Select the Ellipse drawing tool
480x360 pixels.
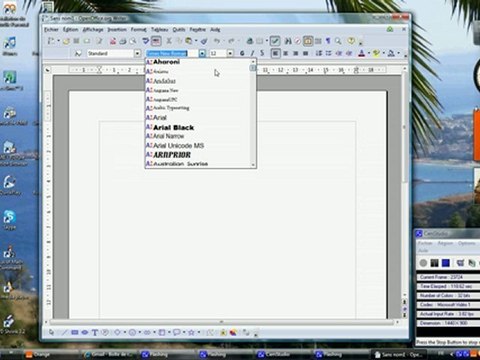coord(85,332)
